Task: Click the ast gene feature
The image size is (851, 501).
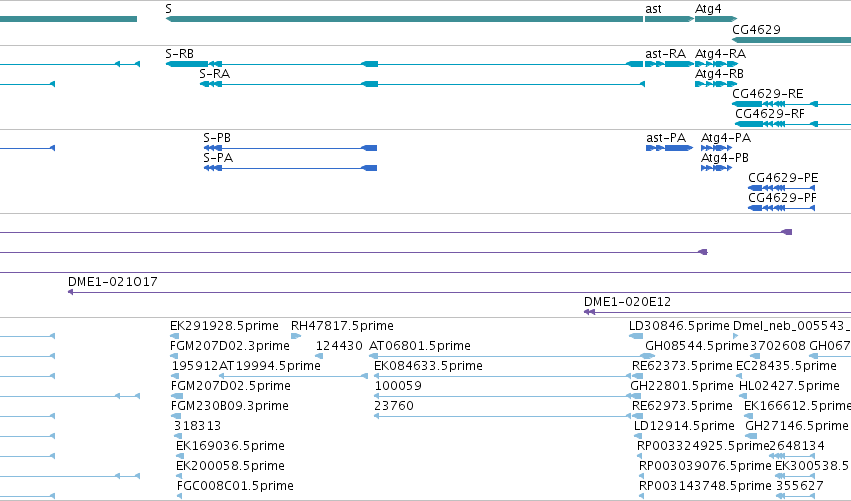Action: (670, 19)
